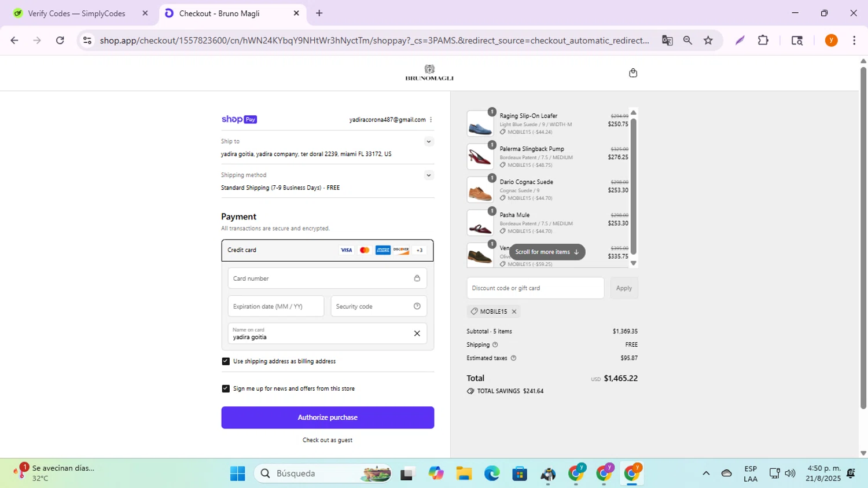Click the Raging Slip-On Loafer thumbnail
This screenshot has width=868, height=488.
[480, 124]
